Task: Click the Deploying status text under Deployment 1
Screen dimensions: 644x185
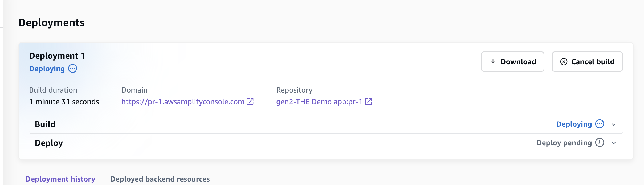Action: [47, 69]
